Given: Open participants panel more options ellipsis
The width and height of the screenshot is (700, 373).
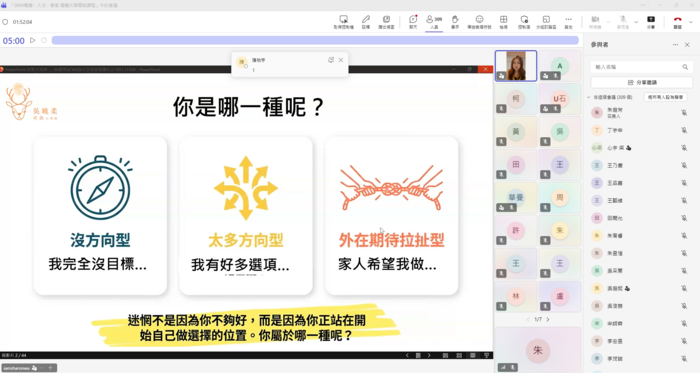Looking at the screenshot, I should tap(675, 45).
